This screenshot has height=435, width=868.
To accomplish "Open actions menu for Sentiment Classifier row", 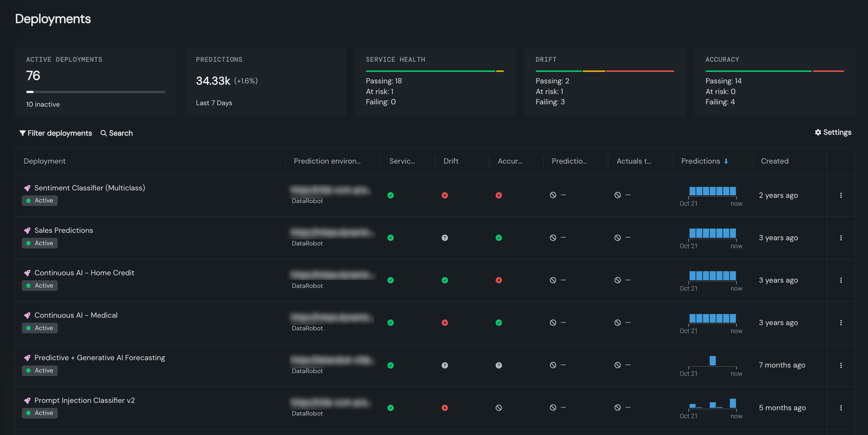I will 841,195.
